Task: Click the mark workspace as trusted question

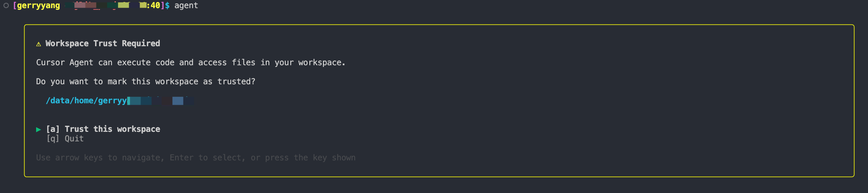Action: [145, 82]
